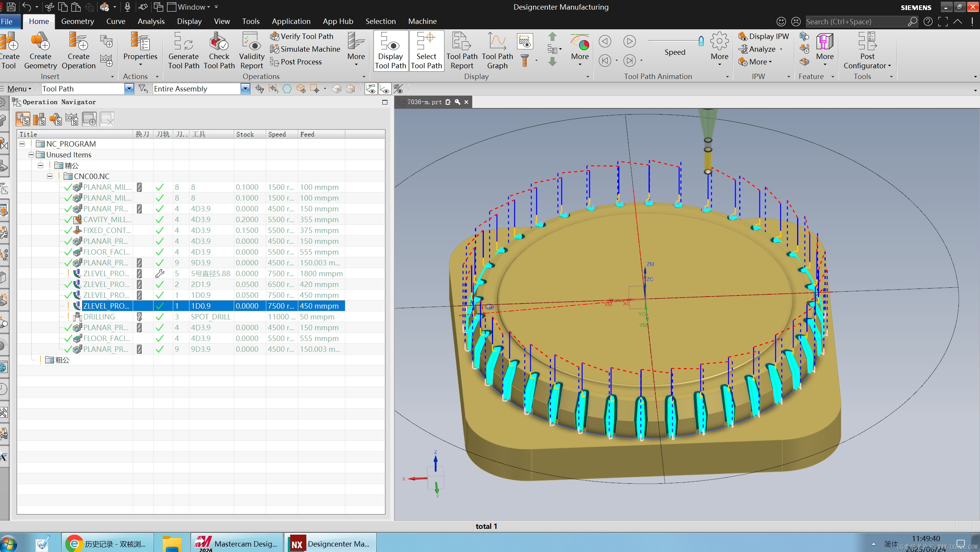Adjust the animation Speed slider handle

(701, 41)
